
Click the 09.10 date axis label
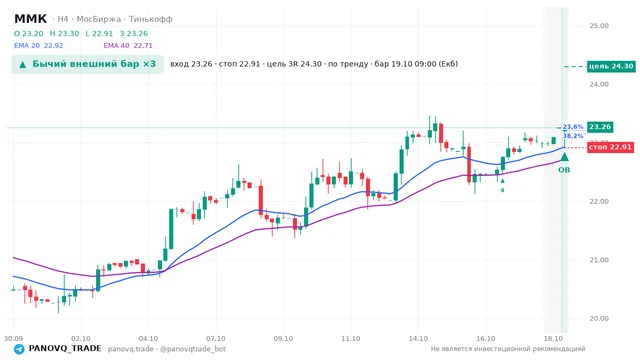(283, 339)
